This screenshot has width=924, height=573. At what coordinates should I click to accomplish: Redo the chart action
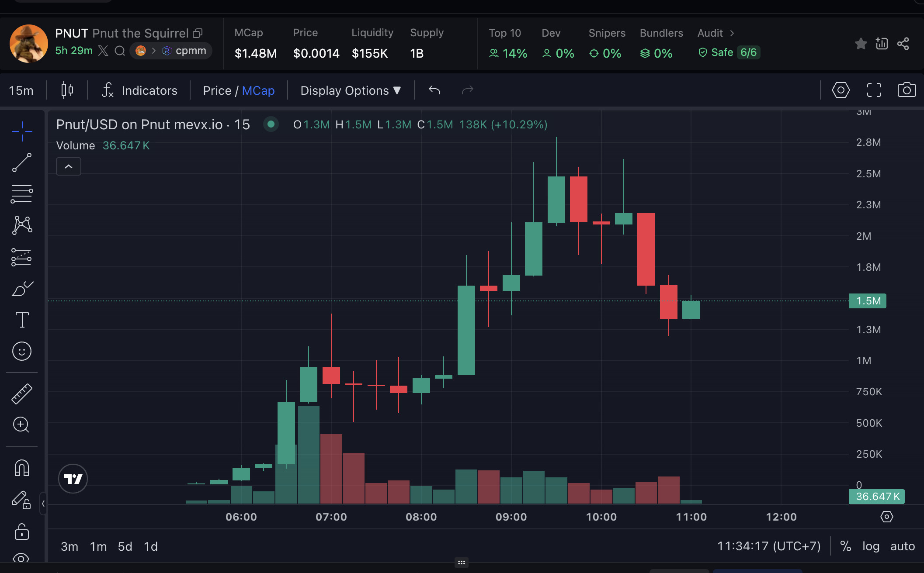[x=468, y=90]
